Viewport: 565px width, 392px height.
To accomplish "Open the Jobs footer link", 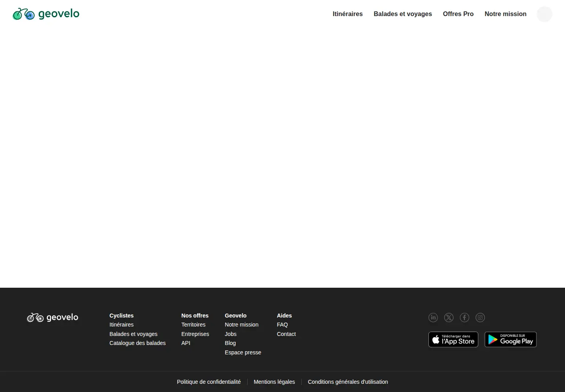I will [x=231, y=334].
